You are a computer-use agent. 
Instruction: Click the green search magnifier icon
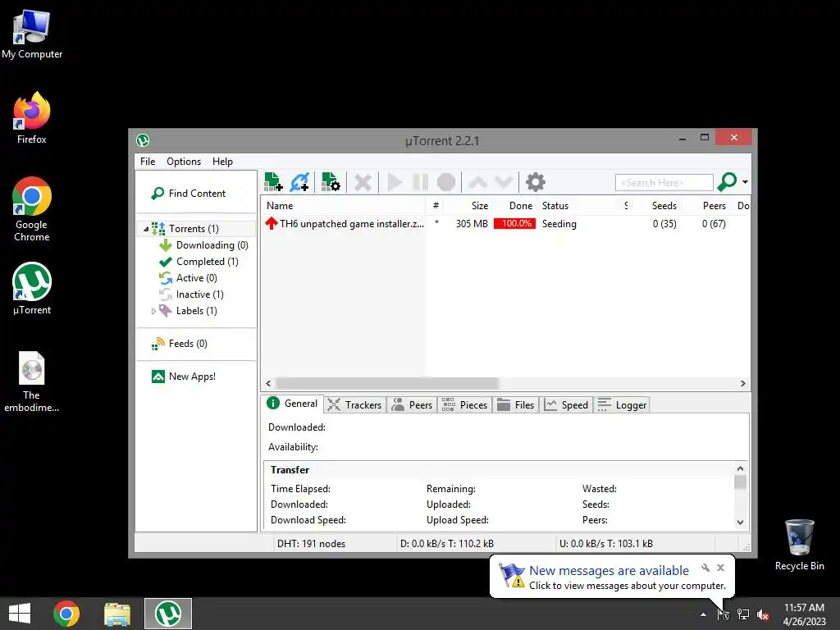click(x=727, y=182)
